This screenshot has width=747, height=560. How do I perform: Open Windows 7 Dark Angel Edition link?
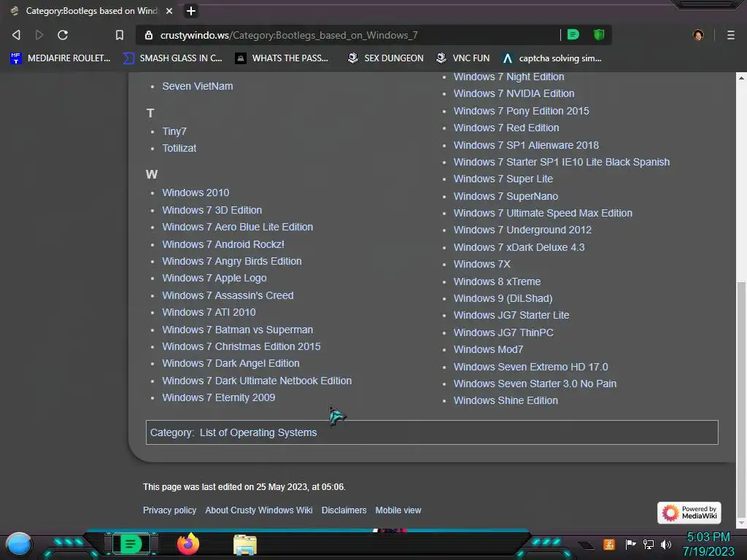tap(231, 363)
